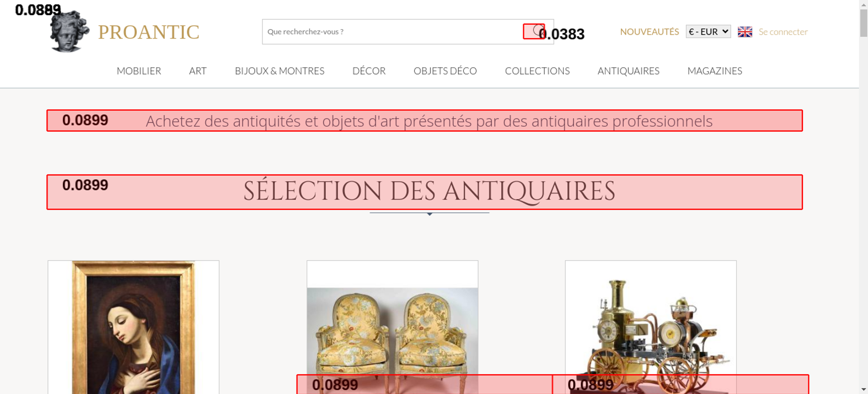Open the OBJETS DÉCO menu

point(445,71)
